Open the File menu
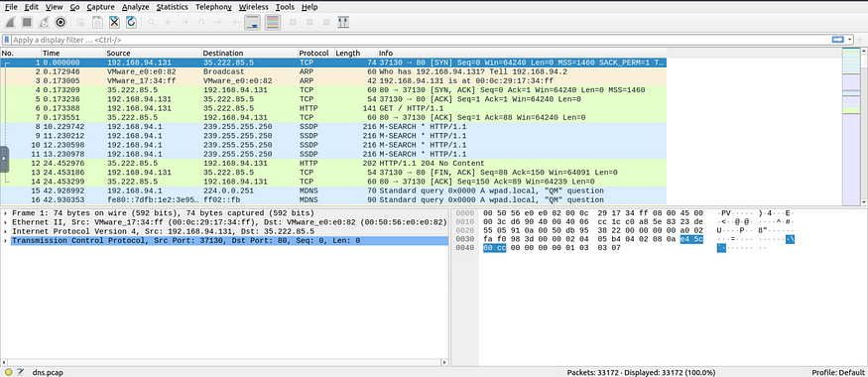The width and height of the screenshot is (868, 377). pyautogui.click(x=11, y=7)
